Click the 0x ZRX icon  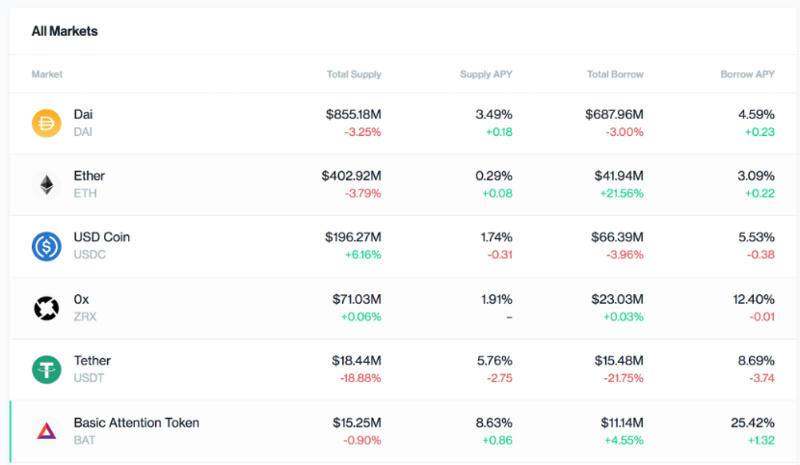pos(46,308)
